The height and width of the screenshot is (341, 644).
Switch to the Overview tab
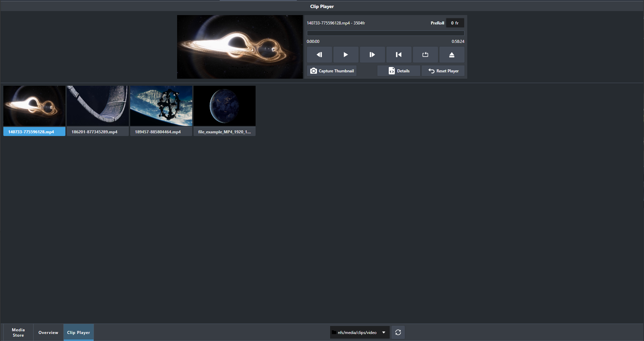tap(48, 333)
